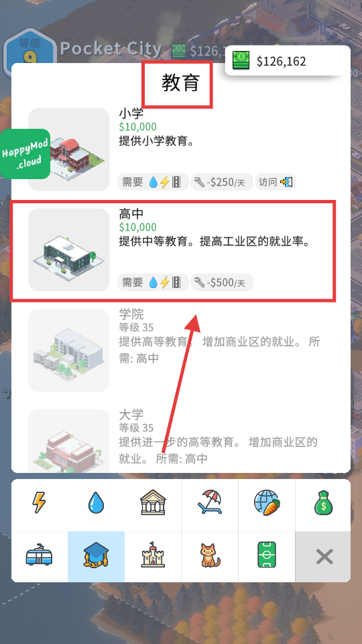Tap the locked 大学 university thumbnail
This screenshot has height=644, width=362.
coord(69,440)
